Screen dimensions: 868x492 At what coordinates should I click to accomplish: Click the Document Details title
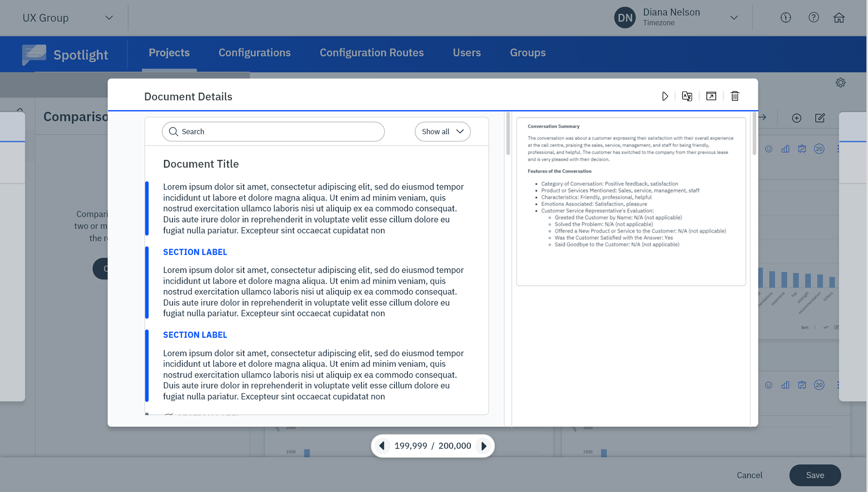(x=188, y=97)
